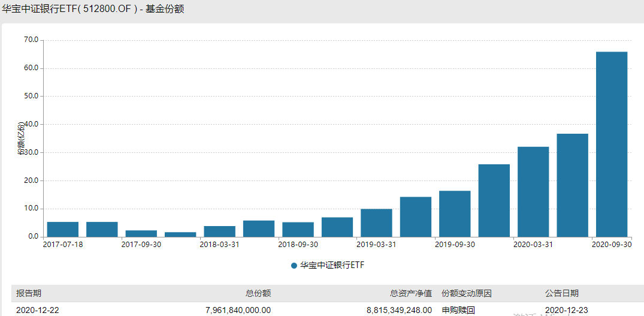This screenshot has height=316, width=644.
Task: Click the 70.0 y-axis label
Action: [32, 40]
